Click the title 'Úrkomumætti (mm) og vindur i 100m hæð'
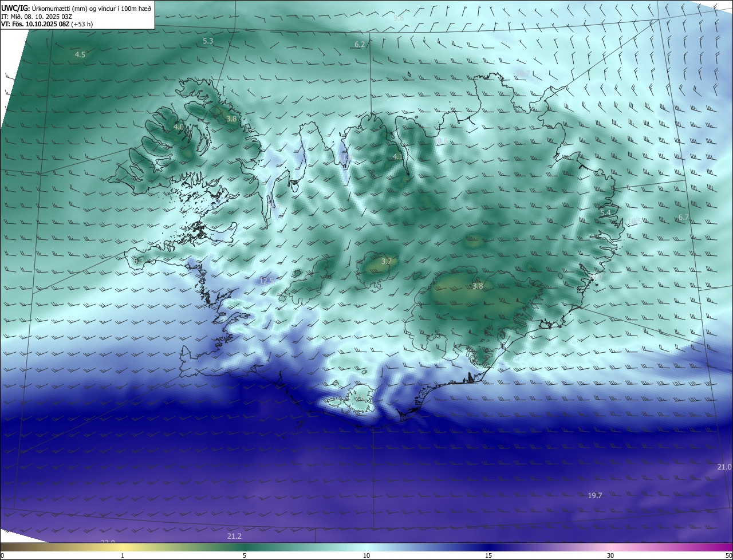 click(92, 9)
